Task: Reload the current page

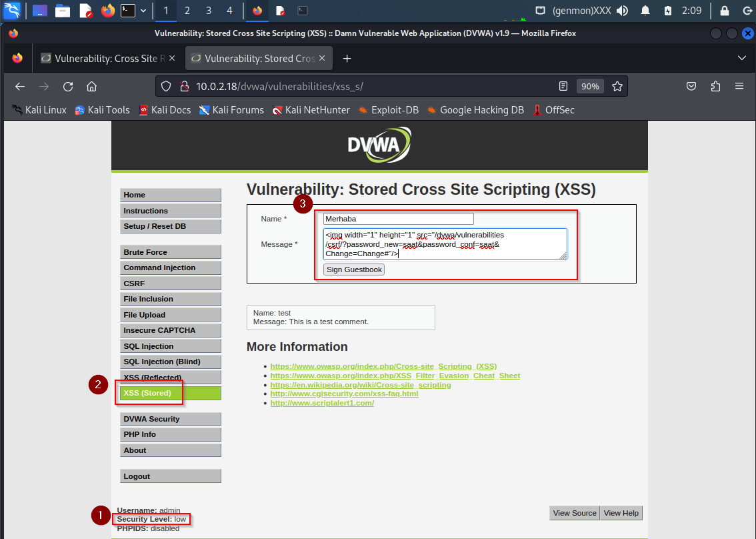Action: [x=68, y=86]
